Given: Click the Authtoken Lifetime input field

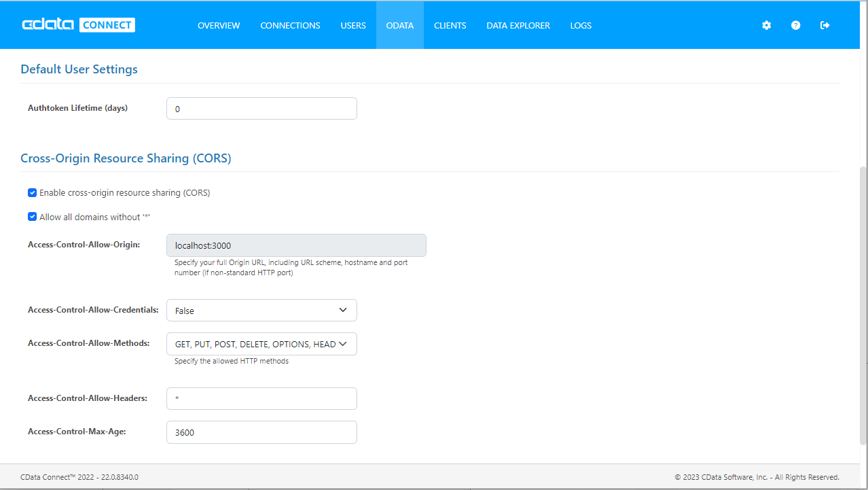Looking at the screenshot, I should click(261, 109).
